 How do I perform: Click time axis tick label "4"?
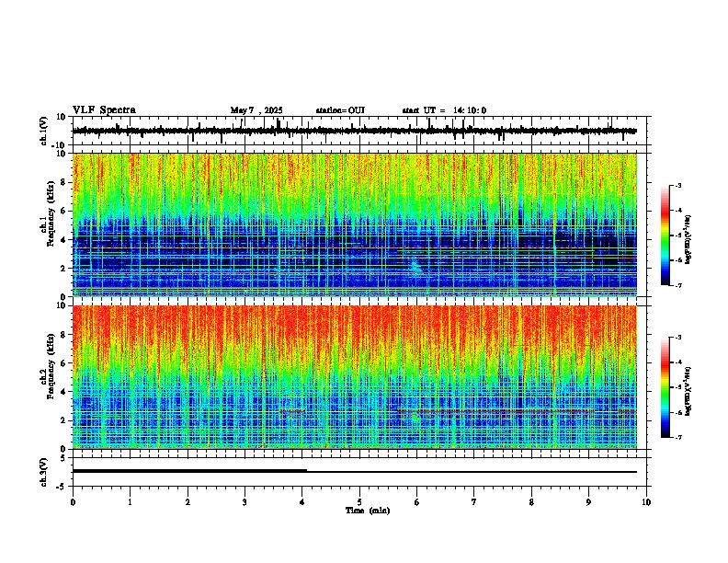coord(302,502)
